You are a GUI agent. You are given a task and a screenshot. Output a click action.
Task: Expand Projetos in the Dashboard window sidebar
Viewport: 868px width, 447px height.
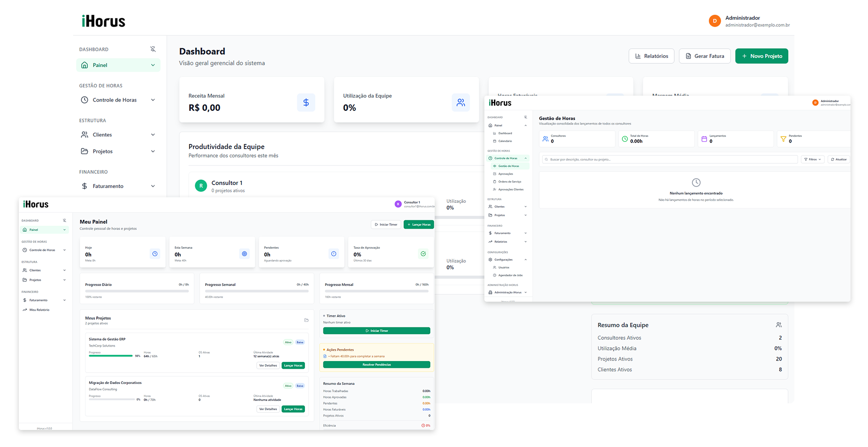[153, 151]
